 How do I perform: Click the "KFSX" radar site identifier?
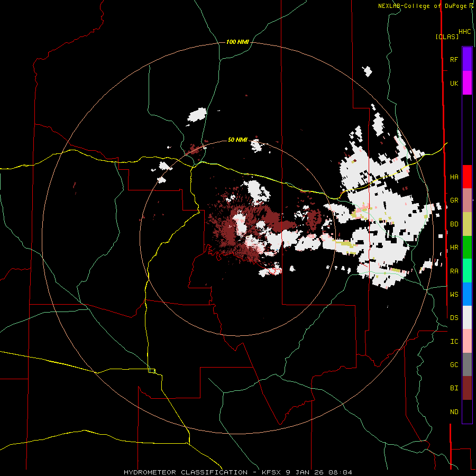click(x=271, y=472)
